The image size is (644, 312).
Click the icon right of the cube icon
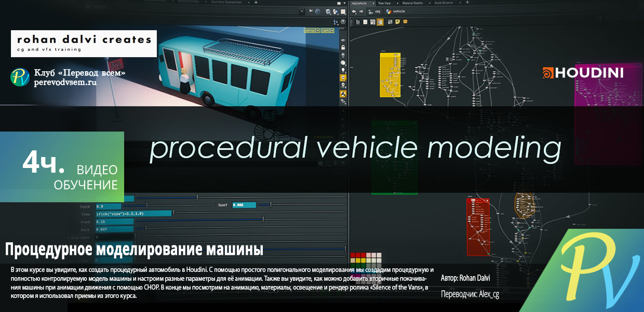[x=336, y=11]
